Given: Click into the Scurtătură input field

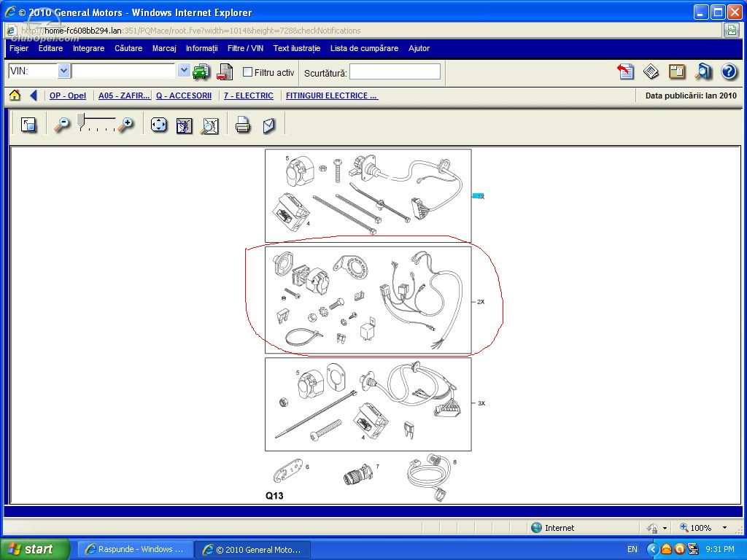Looking at the screenshot, I should (395, 72).
